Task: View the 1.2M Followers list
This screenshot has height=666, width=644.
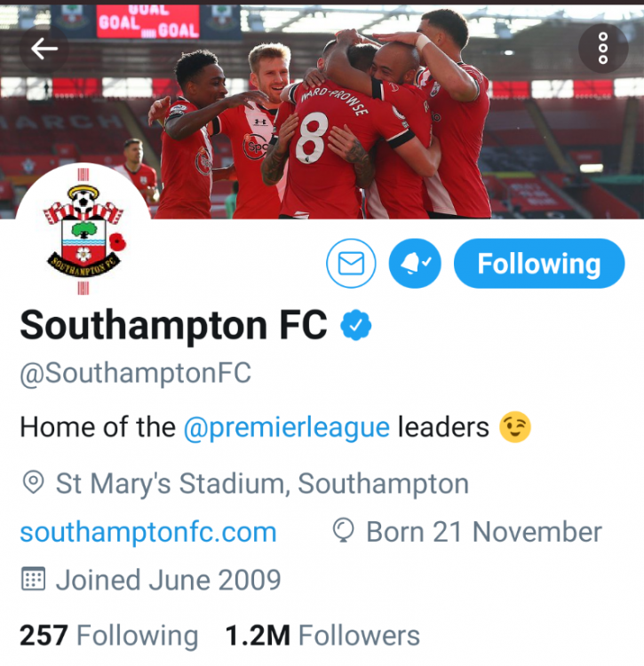Action: (322, 636)
